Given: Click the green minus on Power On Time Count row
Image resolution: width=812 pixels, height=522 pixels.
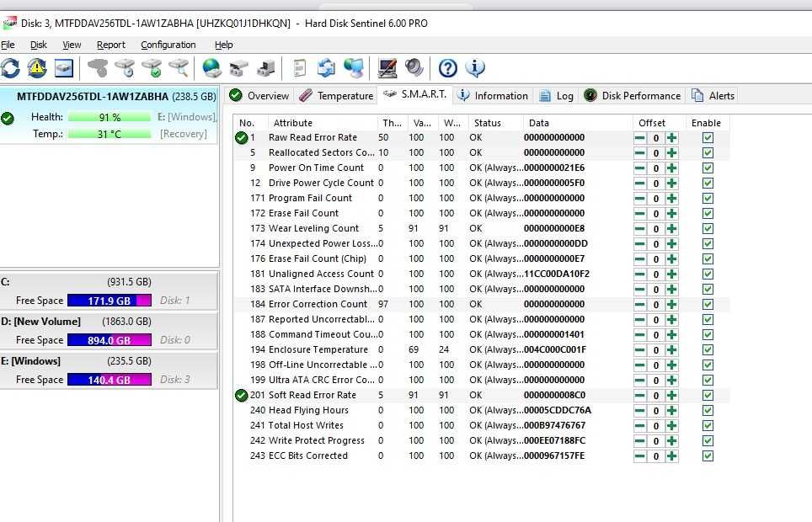Looking at the screenshot, I should 640,168.
